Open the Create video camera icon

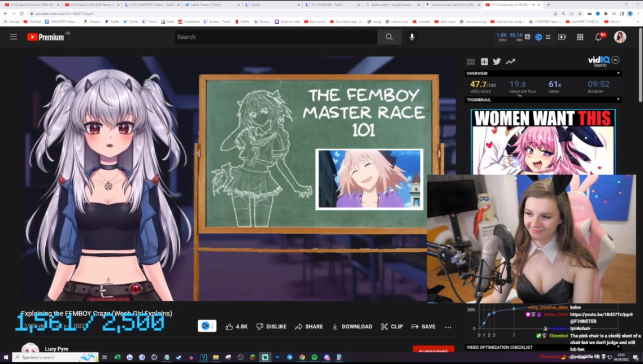(x=562, y=37)
